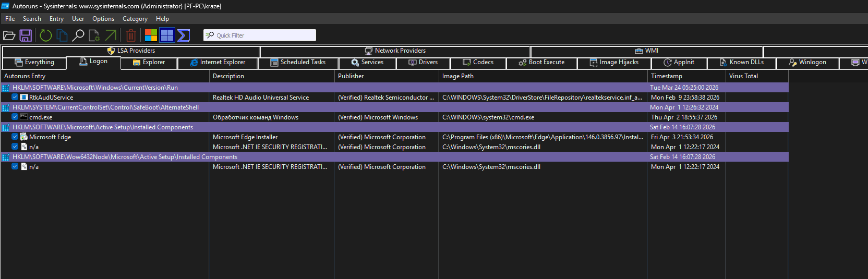Click the cmd.exe console icon
868x279 pixels.
[23, 117]
